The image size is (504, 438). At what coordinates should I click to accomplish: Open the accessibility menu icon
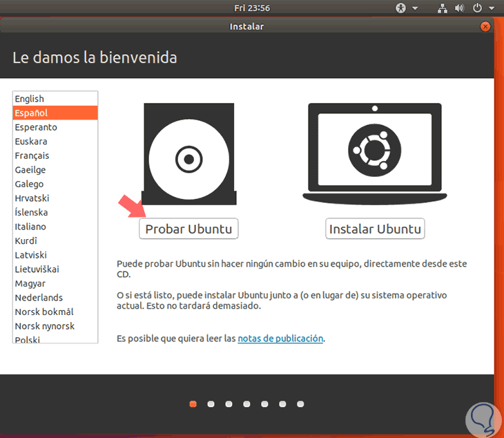point(400,8)
